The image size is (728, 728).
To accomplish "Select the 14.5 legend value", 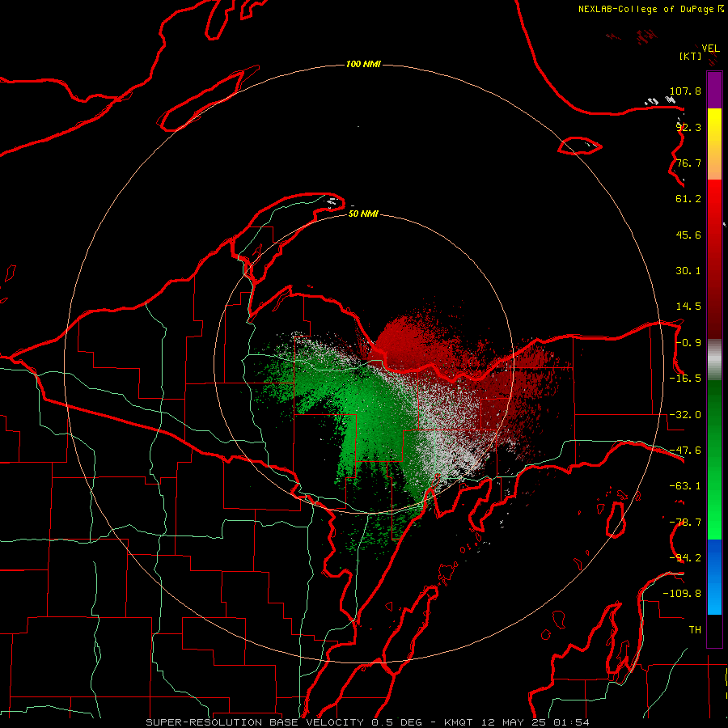I will [x=688, y=307].
